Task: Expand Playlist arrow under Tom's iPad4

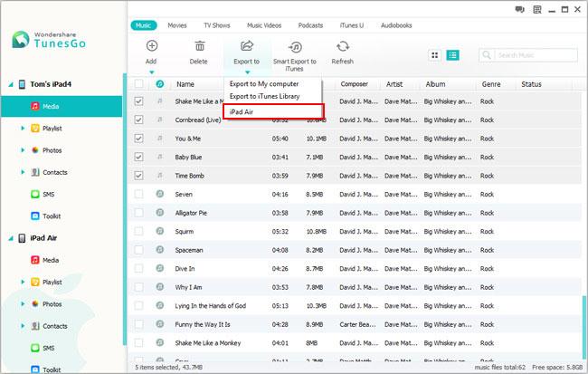Action: click(x=23, y=129)
